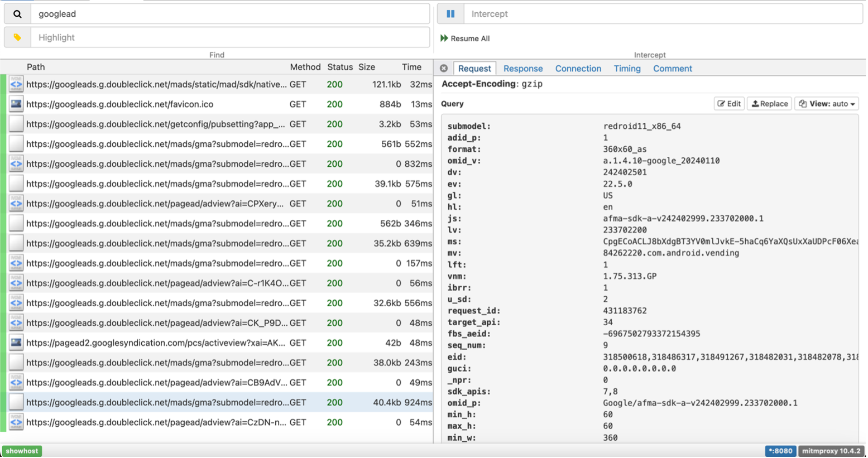Switch to the Response tab
Screen dimensions: 868x458
pos(522,69)
